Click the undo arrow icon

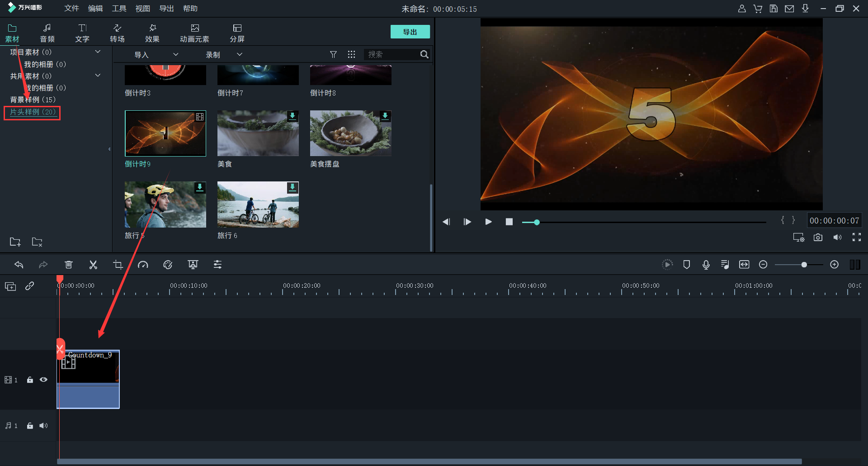tap(19, 265)
